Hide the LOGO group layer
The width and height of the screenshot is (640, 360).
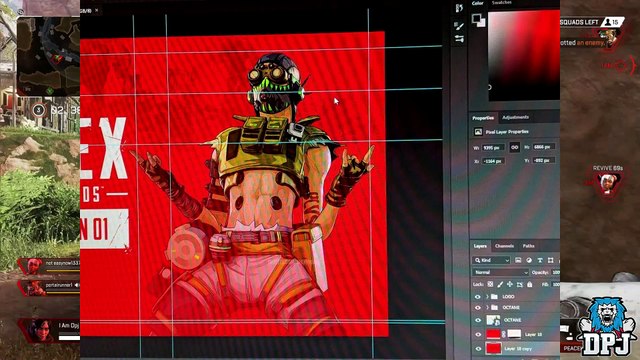pos(478,297)
